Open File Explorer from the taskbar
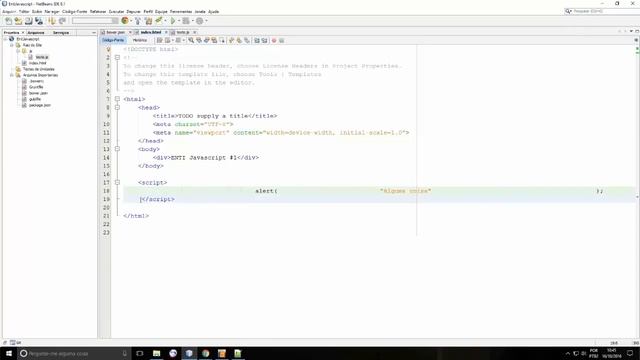Image resolution: width=640 pixels, height=360 pixels. pos(156,353)
